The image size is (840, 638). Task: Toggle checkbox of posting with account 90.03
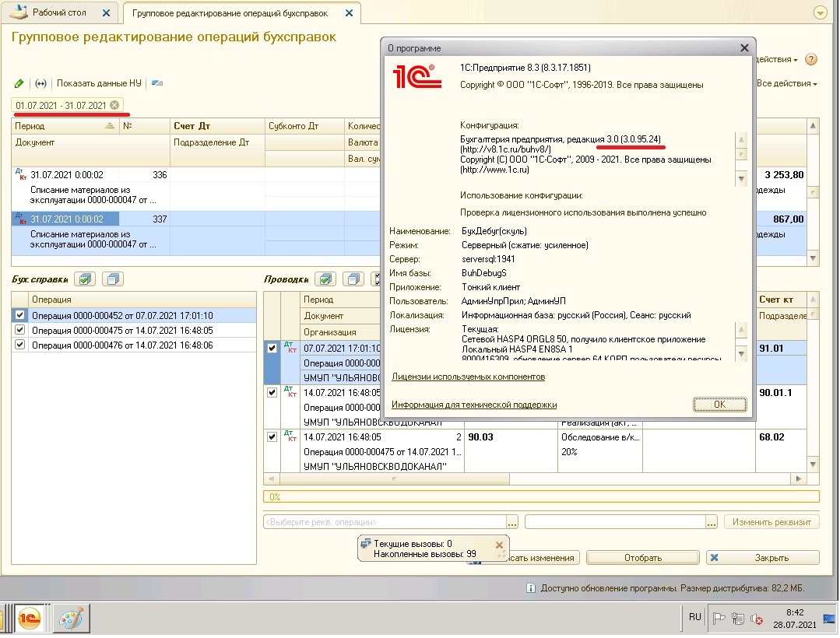tap(272, 436)
